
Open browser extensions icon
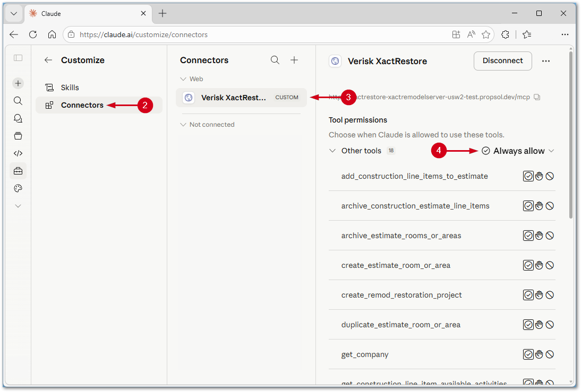(x=505, y=34)
